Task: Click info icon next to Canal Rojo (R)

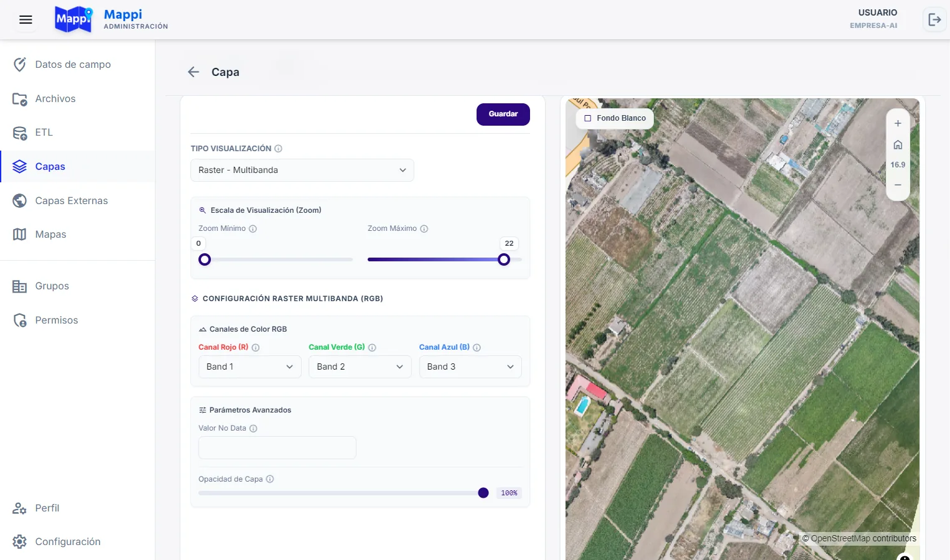Action: coord(255,348)
